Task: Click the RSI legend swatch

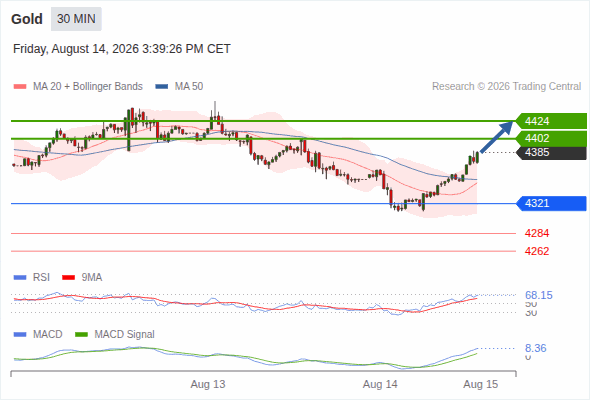Action: point(20,278)
